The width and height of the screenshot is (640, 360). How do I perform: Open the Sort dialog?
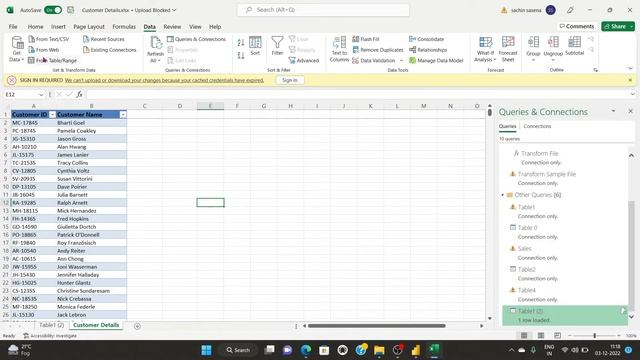pos(255,46)
